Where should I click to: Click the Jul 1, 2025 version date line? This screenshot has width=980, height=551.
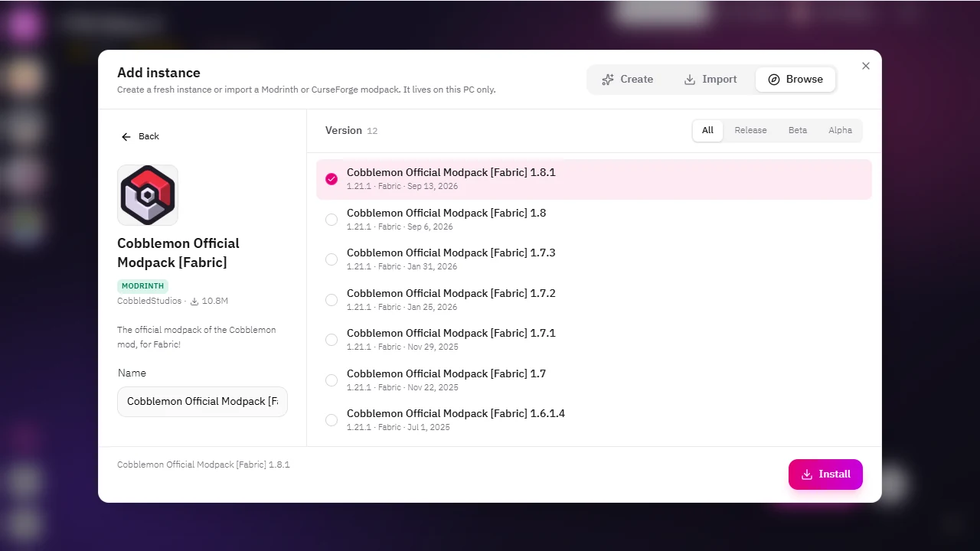pos(398,428)
